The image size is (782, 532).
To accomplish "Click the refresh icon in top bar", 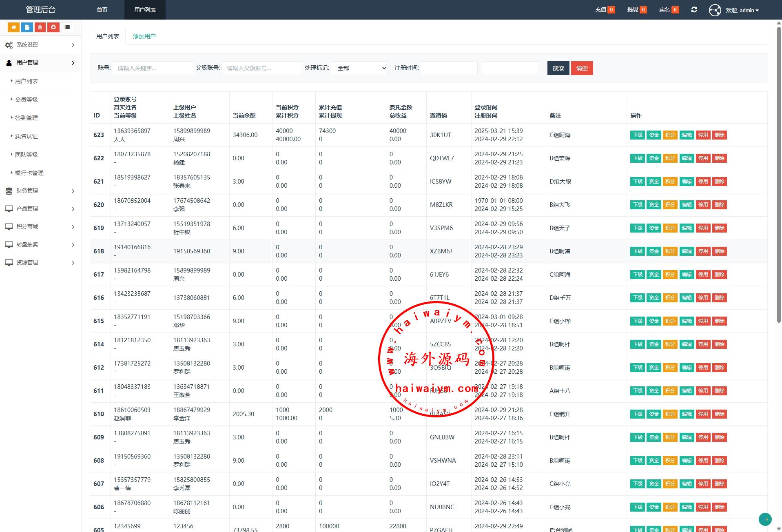I will click(694, 10).
